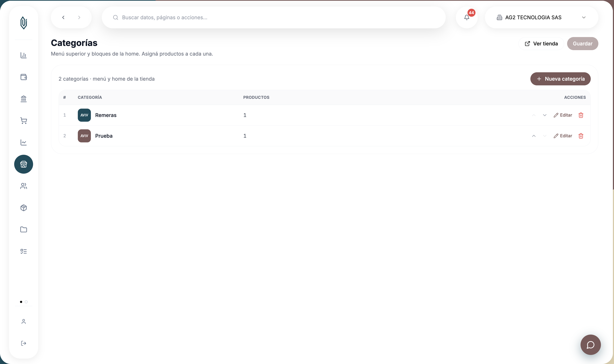This screenshot has width=614, height=364.
Task: Open the folder sidebar icon
Action: point(24,230)
